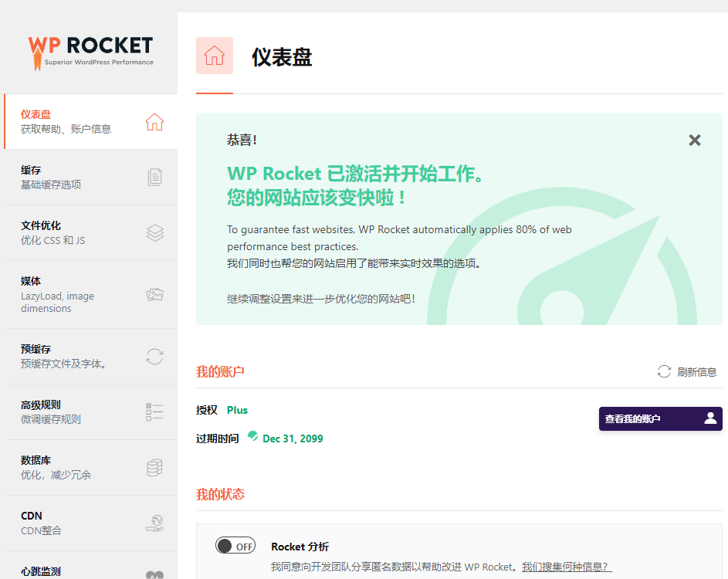The height and width of the screenshot is (579, 728).
Task: Open the 缓存 settings section
Action: click(x=91, y=178)
